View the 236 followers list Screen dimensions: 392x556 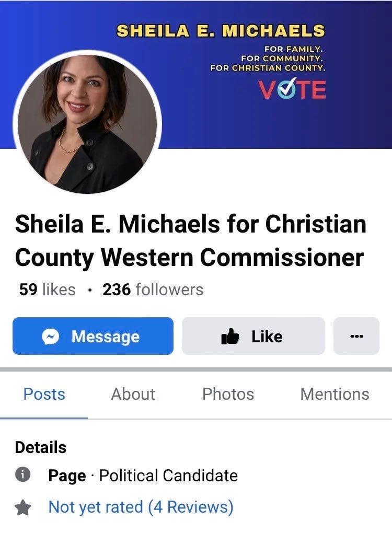point(153,289)
